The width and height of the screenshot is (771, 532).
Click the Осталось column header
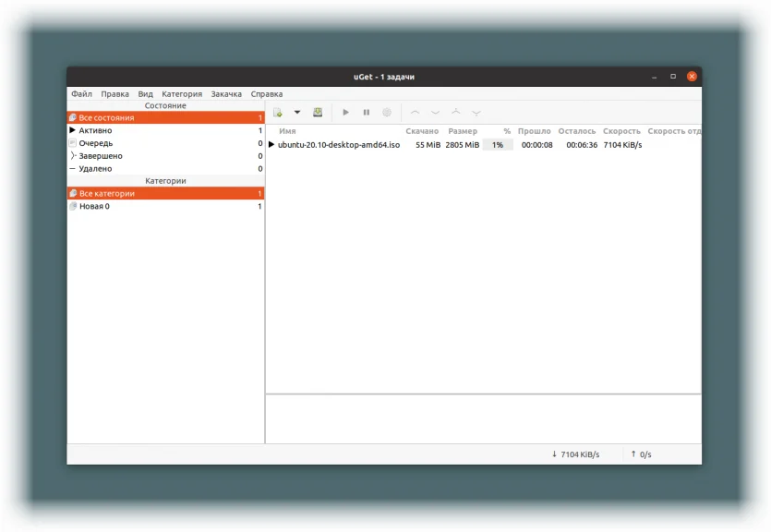[577, 131]
